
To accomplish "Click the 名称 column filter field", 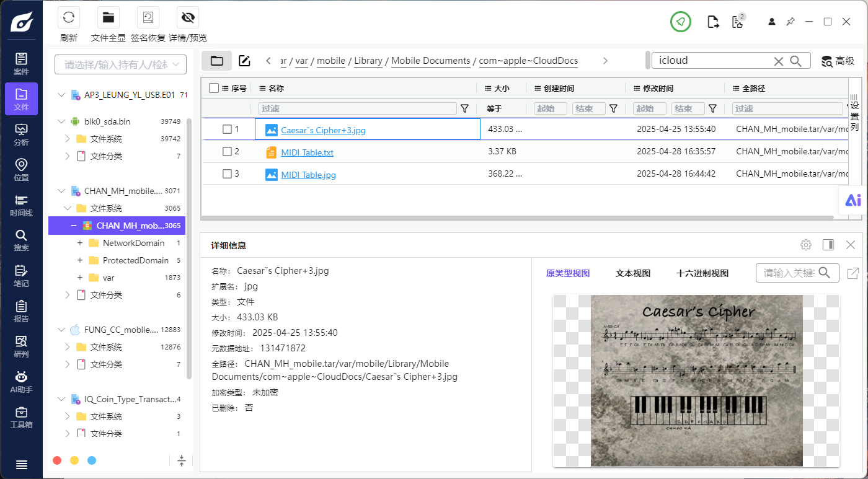I will [x=358, y=108].
